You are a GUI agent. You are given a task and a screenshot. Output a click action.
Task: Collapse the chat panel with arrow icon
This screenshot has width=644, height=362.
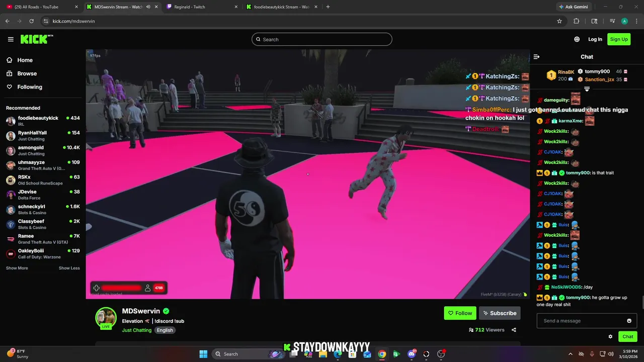tap(536, 57)
